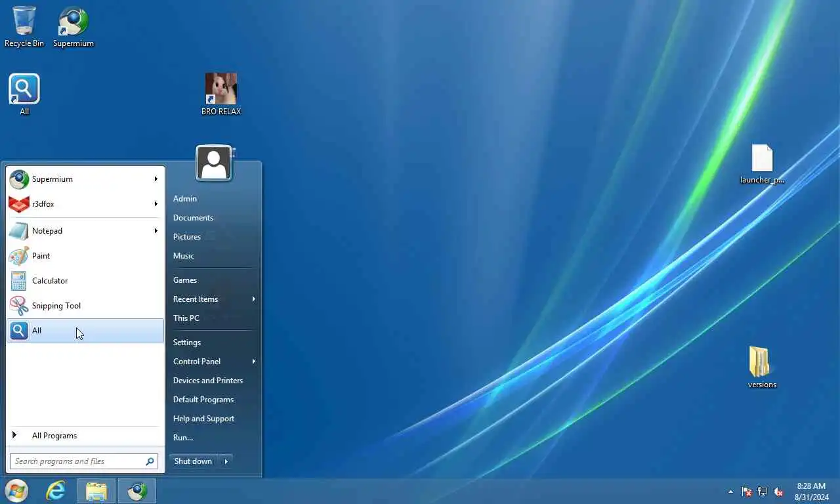This screenshot has height=504, width=840.
Task: Open Shut down options arrow
Action: coord(226,461)
